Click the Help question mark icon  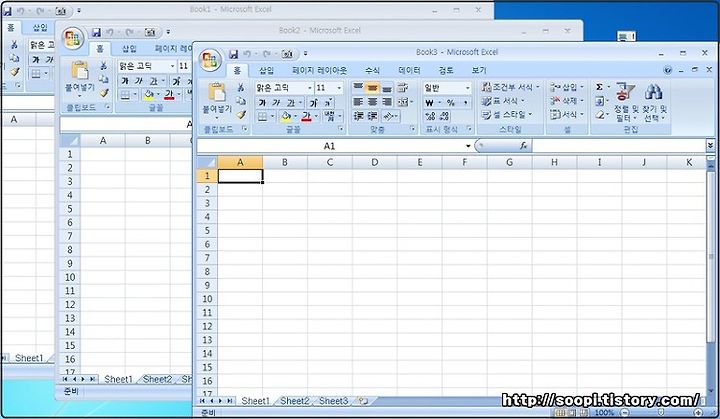pyautogui.click(x=668, y=70)
